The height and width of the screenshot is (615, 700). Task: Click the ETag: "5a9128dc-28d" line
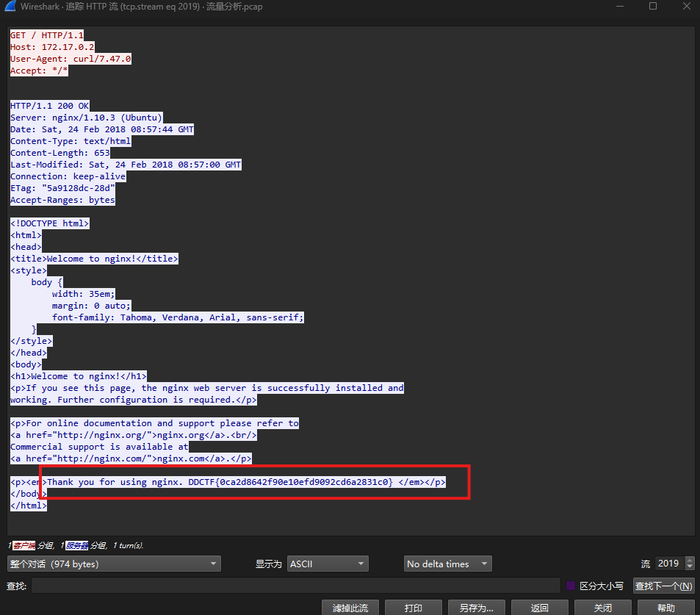tap(62, 188)
